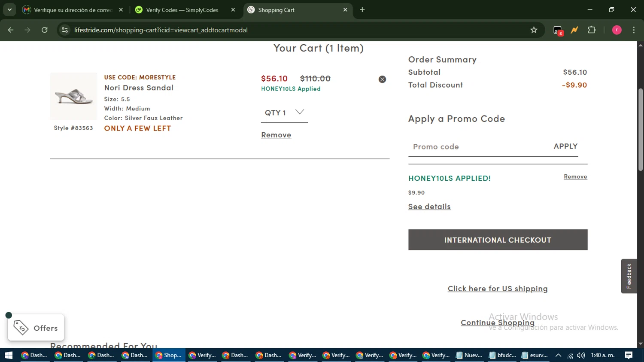Open the 'Nuev...' Notepad taskbar window
This screenshot has height=362, width=644.
point(469,355)
